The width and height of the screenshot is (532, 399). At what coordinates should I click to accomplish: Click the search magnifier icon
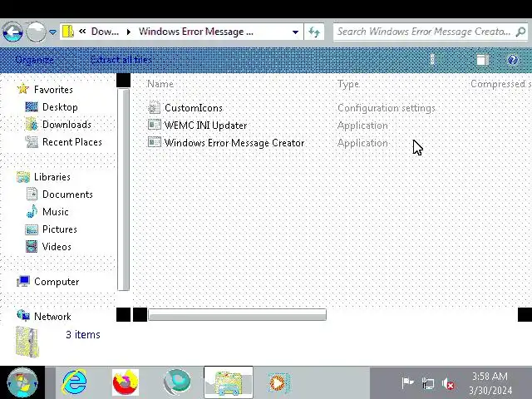pyautogui.click(x=520, y=32)
